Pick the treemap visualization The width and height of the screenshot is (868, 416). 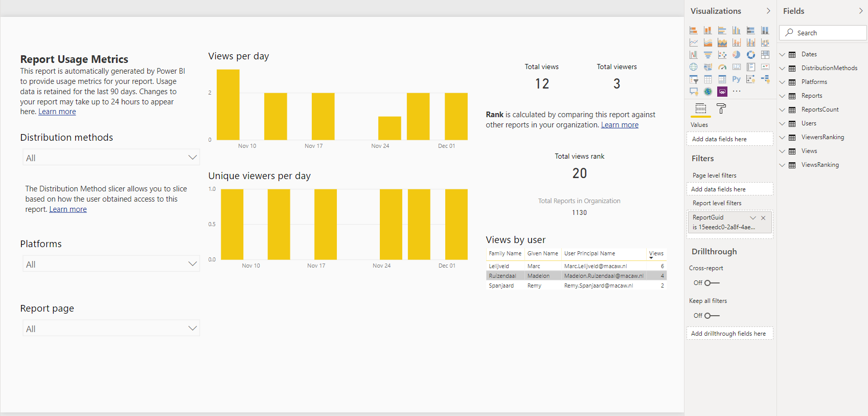coord(765,55)
